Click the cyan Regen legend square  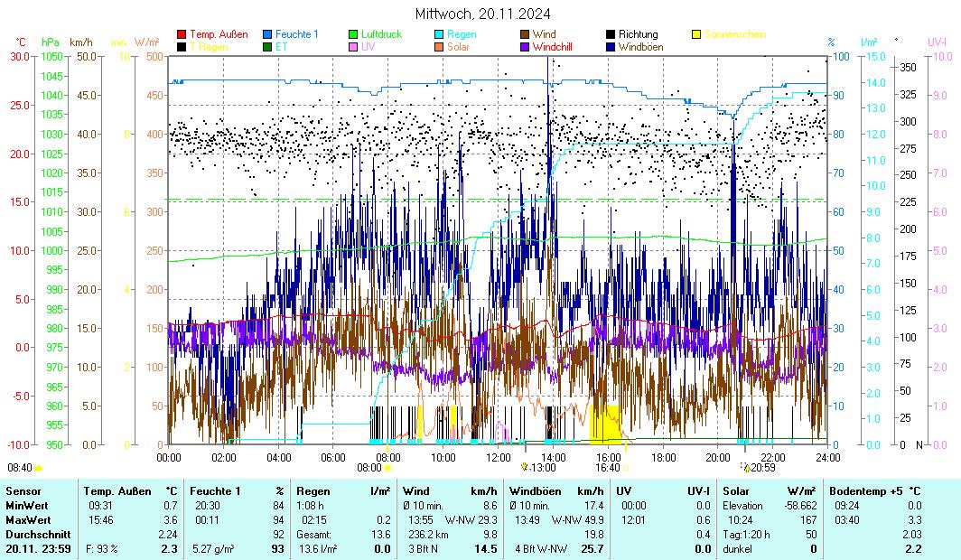pyautogui.click(x=439, y=34)
